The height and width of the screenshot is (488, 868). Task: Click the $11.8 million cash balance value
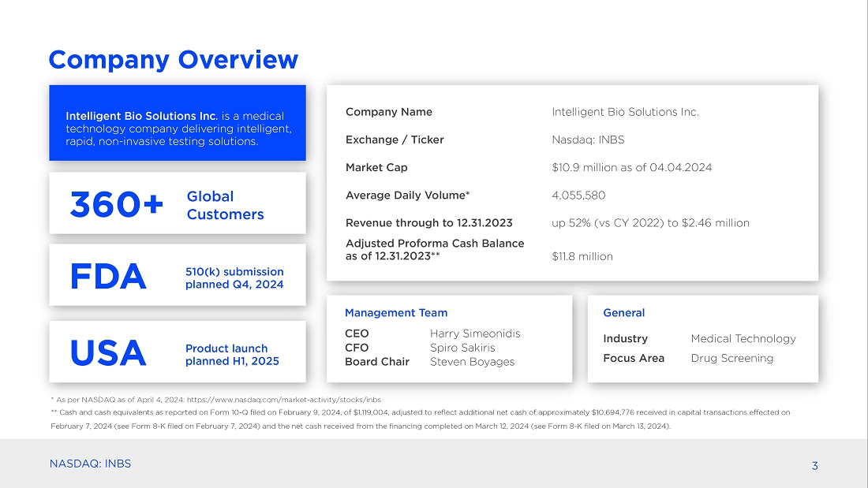(x=582, y=256)
